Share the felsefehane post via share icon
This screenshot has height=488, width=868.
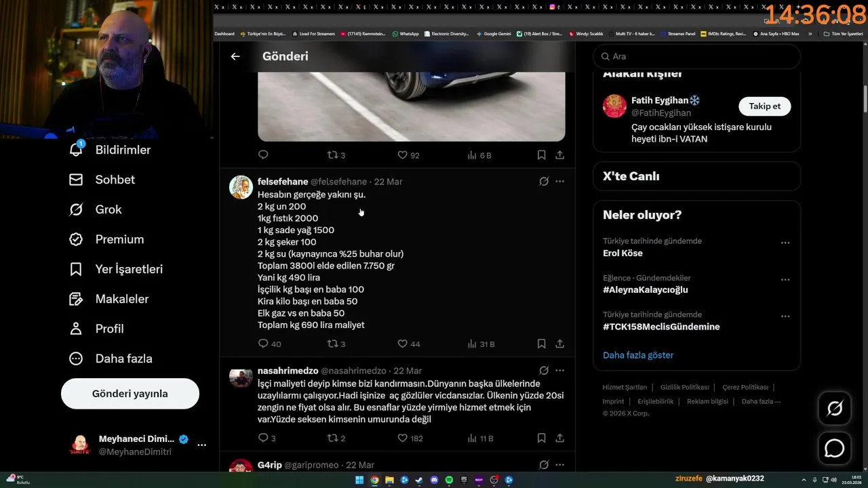pyautogui.click(x=559, y=344)
